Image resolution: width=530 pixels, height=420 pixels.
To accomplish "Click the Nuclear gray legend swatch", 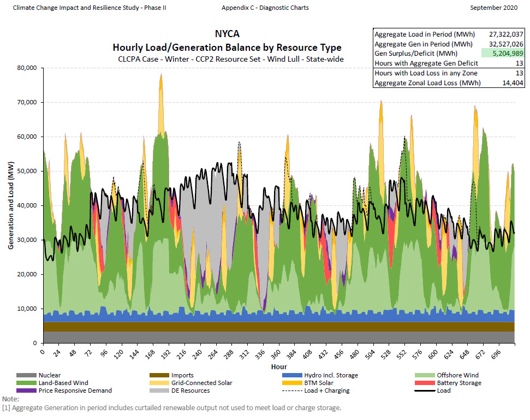I will coord(26,375).
